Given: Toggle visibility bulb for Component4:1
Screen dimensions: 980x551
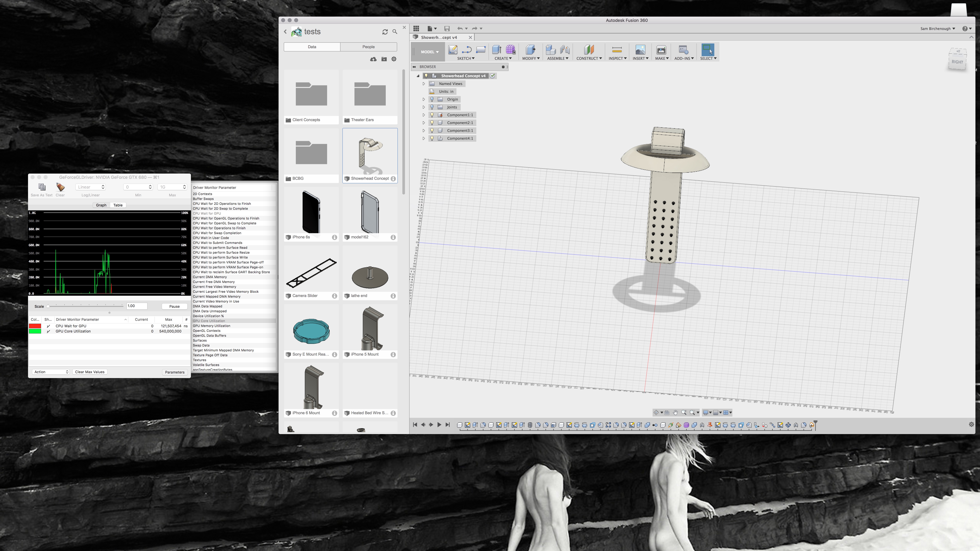Looking at the screenshot, I should [432, 138].
